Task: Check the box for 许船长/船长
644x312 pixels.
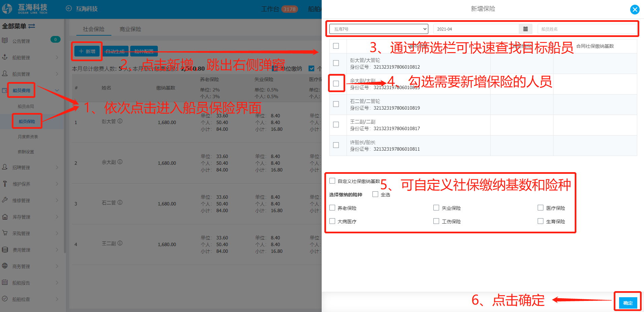Action: [x=336, y=145]
